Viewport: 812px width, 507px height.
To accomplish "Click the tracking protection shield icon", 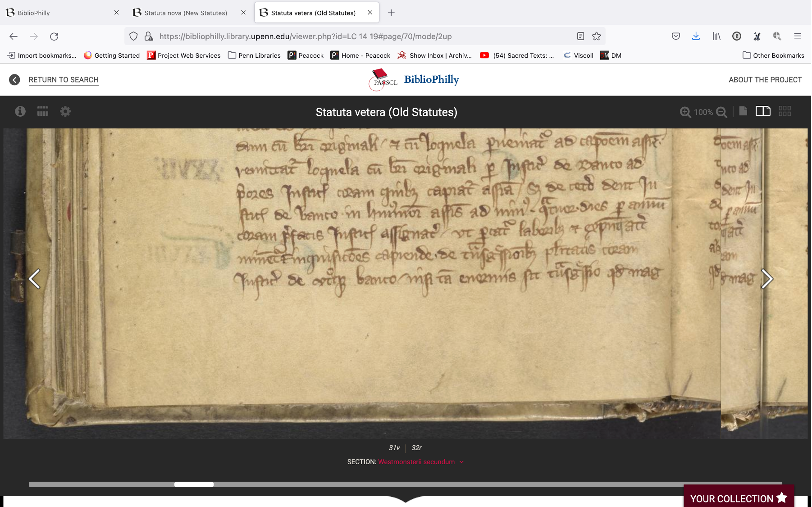I will point(133,37).
